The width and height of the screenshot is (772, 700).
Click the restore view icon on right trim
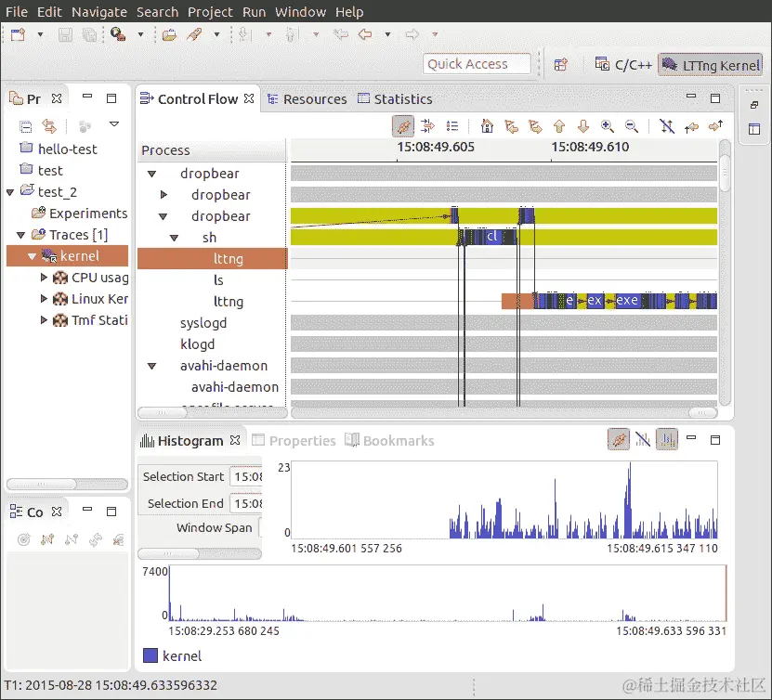[754, 105]
